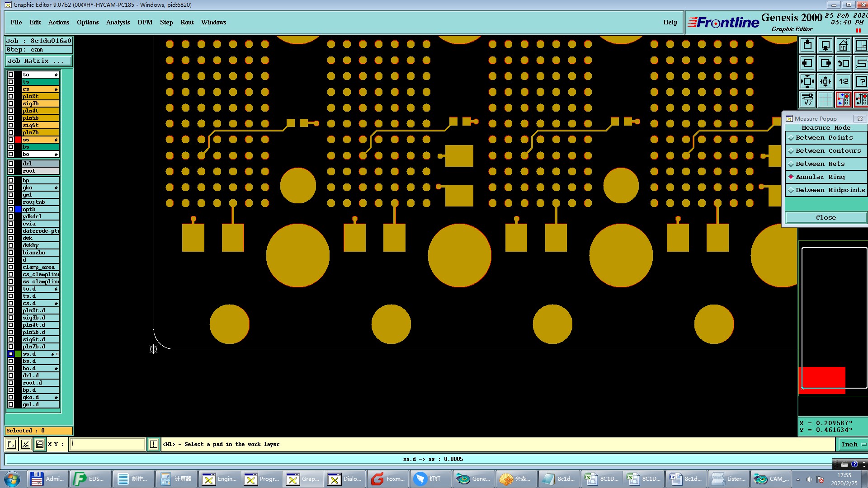The height and width of the screenshot is (488, 868).
Task: Pan view up with arrow icon
Action: [x=807, y=46]
